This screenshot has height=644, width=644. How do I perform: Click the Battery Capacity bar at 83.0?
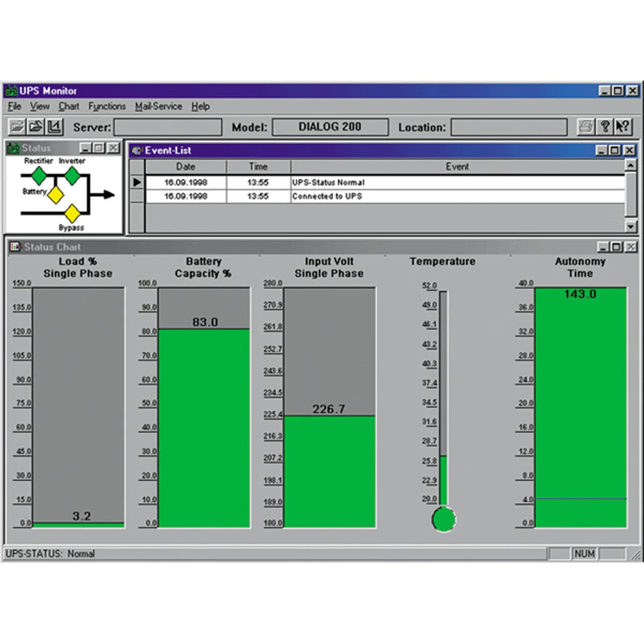pyautogui.click(x=204, y=427)
